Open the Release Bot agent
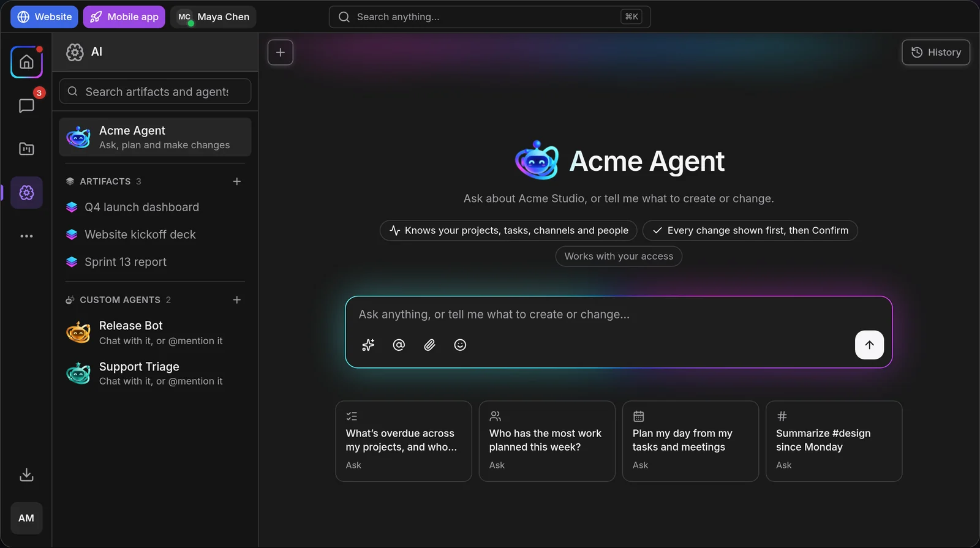 click(x=155, y=332)
